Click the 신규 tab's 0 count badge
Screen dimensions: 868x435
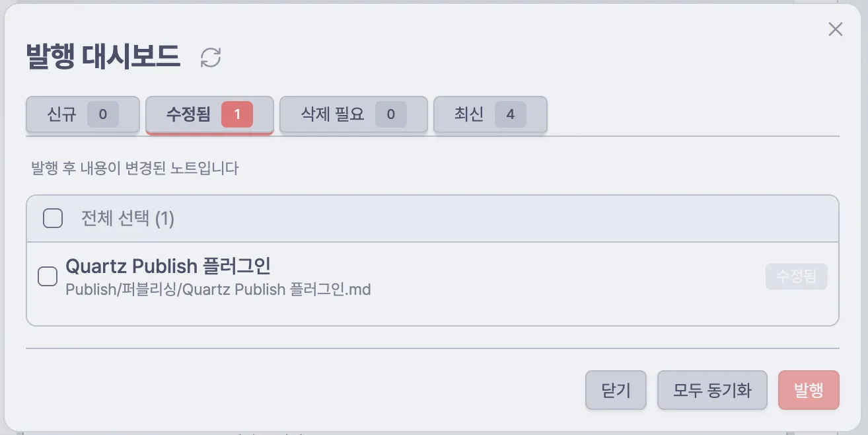[102, 114]
